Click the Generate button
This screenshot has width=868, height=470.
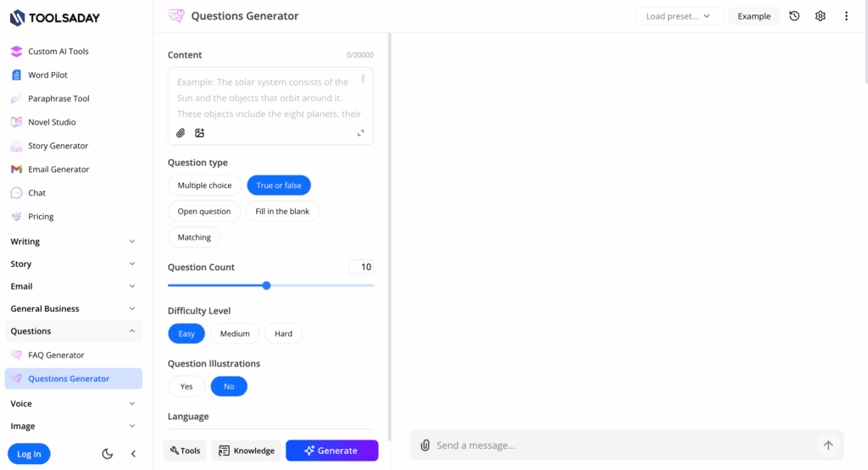[x=331, y=451]
